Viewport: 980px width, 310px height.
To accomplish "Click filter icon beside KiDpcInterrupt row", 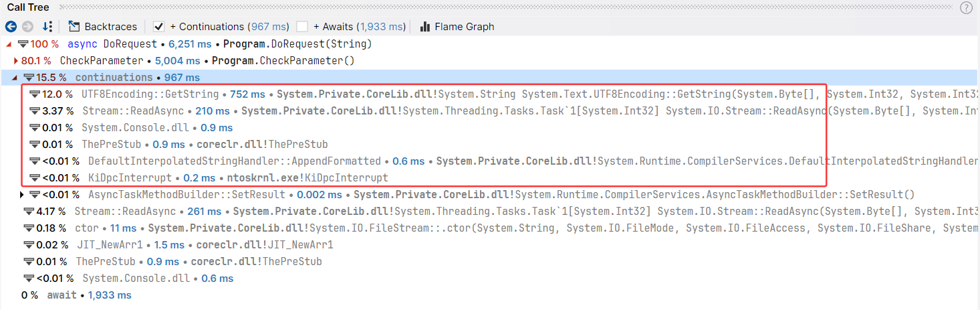I will pyautogui.click(x=35, y=178).
